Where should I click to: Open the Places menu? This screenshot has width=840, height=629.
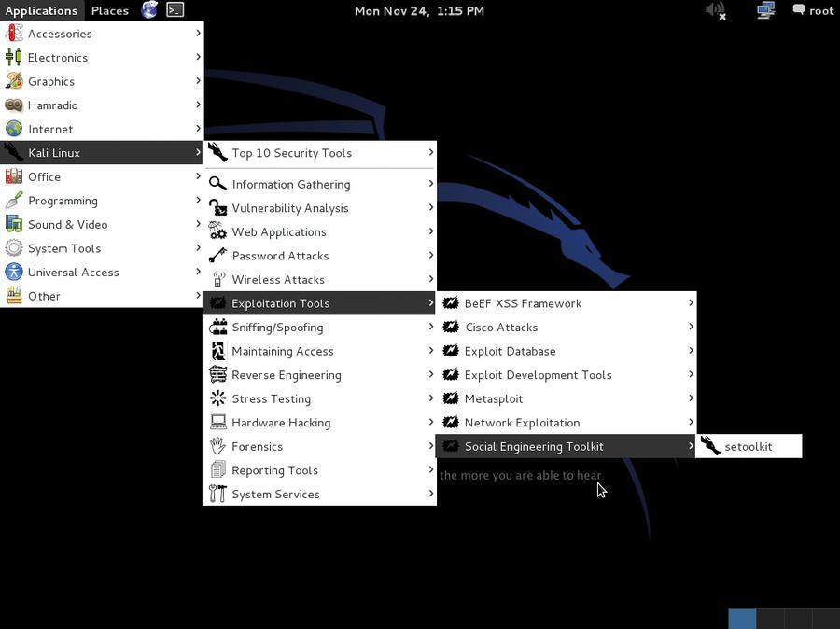[110, 10]
